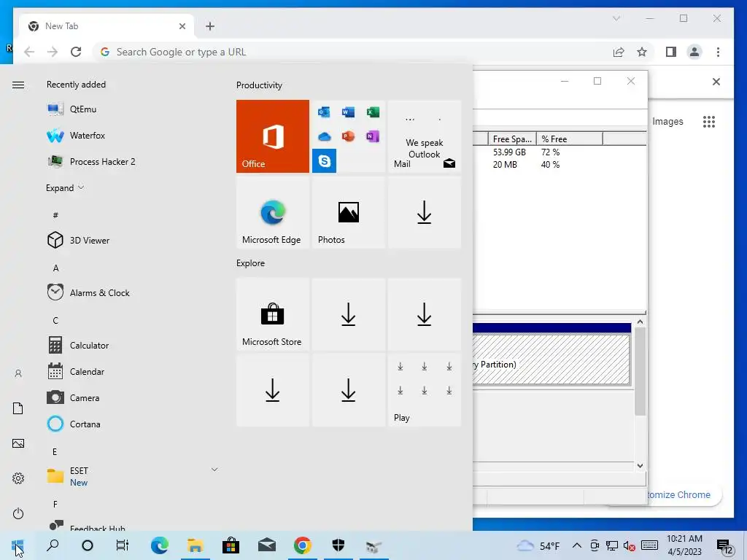Open the Images link in Chrome
The width and height of the screenshot is (747, 560).
pyautogui.click(x=667, y=122)
